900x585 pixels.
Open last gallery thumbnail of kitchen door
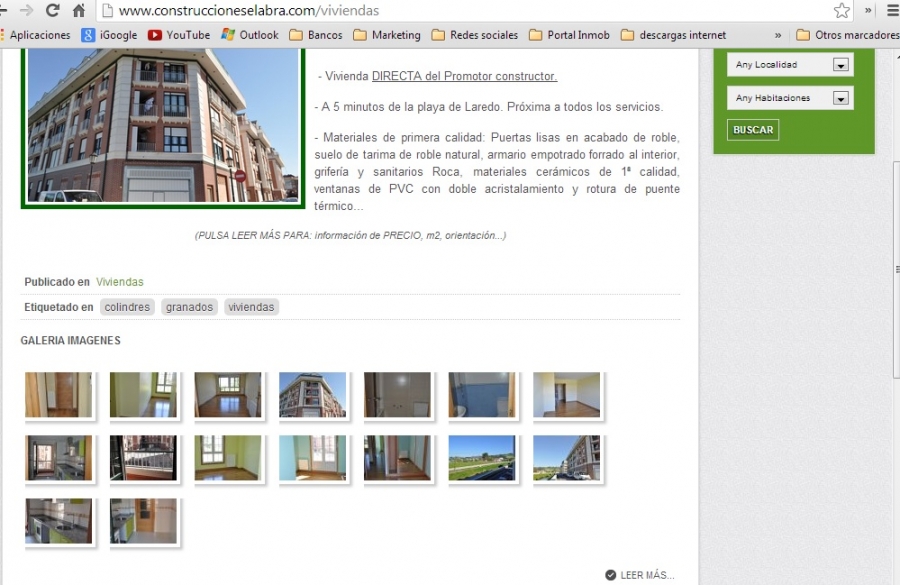click(143, 521)
